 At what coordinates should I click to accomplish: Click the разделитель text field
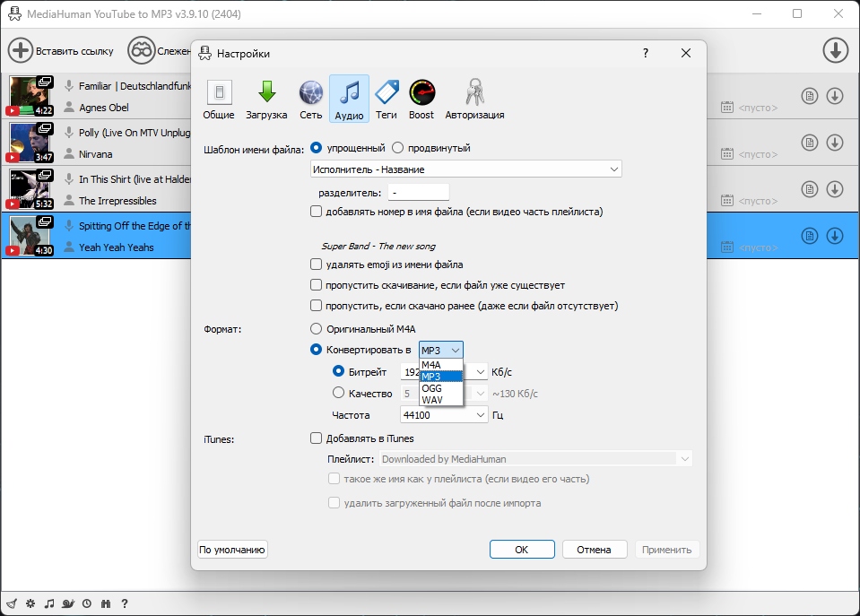pyautogui.click(x=419, y=193)
